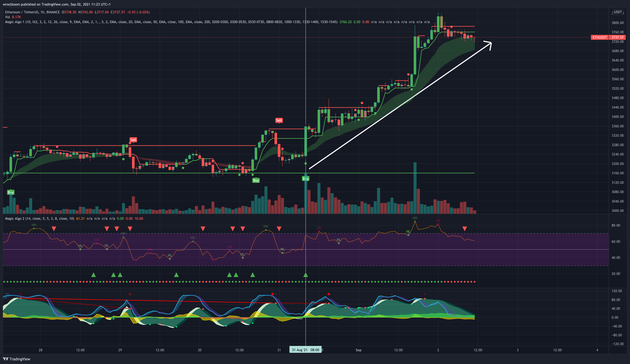Open the USDT currency selector
The height and width of the screenshot is (364, 630).
(x=618, y=12)
